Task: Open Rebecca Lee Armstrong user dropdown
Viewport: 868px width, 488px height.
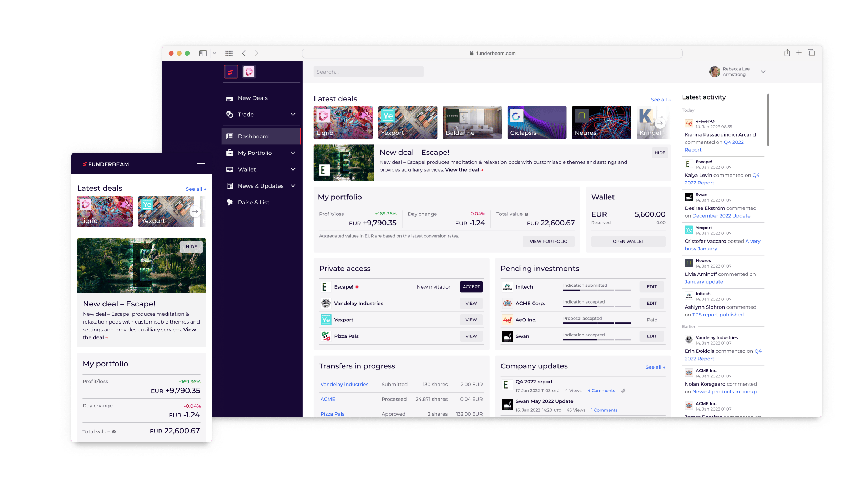Action: click(x=763, y=72)
